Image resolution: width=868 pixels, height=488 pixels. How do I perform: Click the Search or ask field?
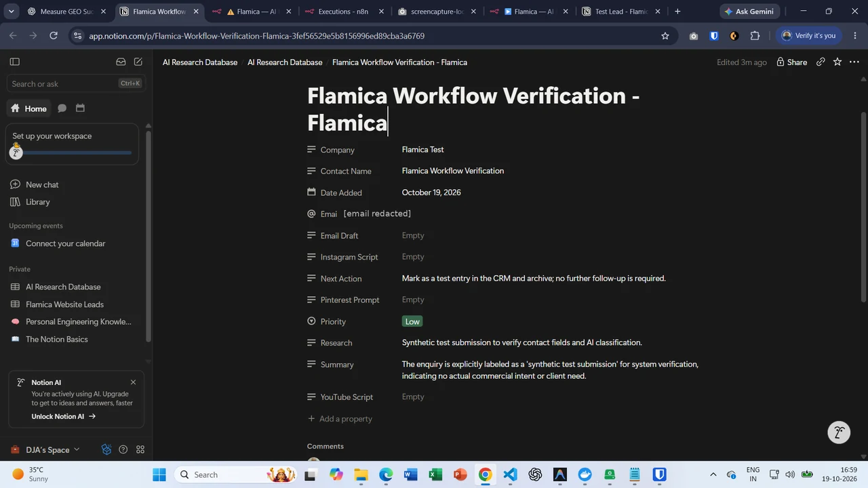tap(76, 83)
